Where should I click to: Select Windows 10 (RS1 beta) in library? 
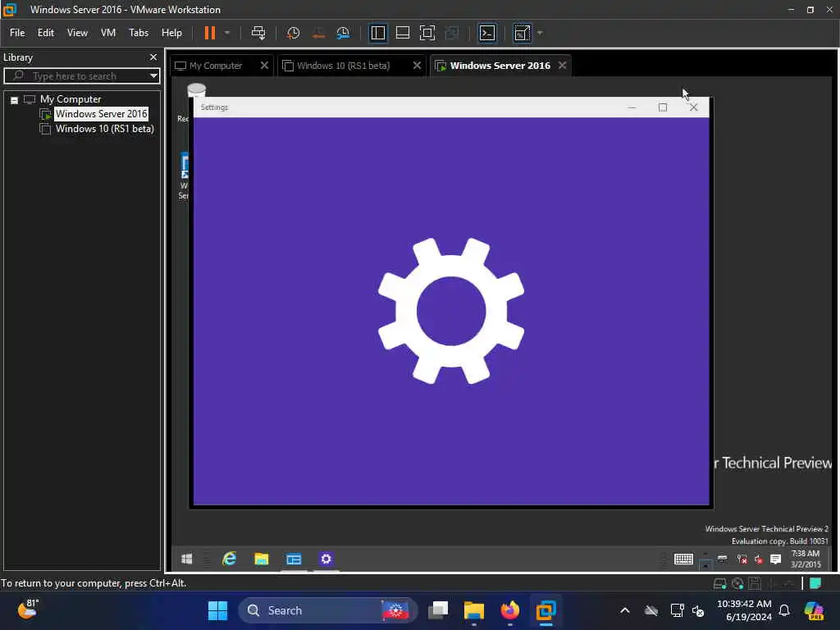[x=104, y=129]
